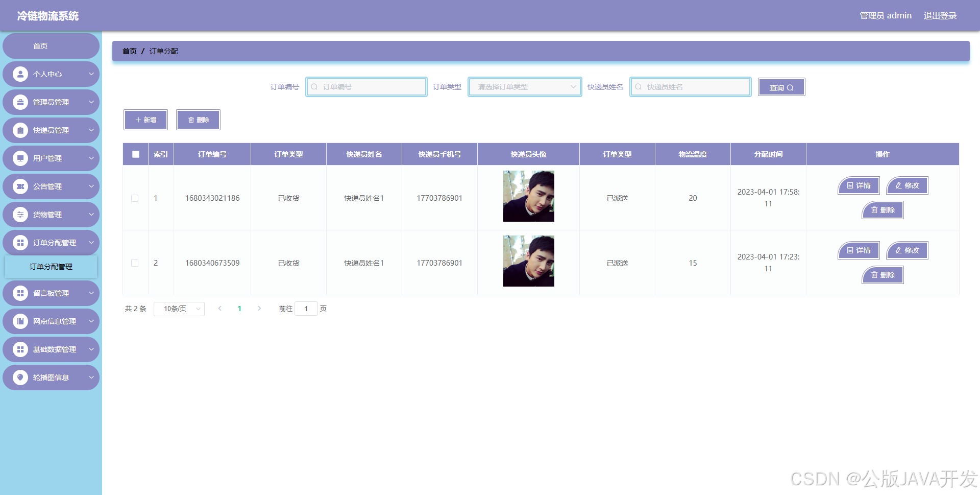Viewport: 980px width, 495px height.
Task: Expand 货物管理 menu chevron
Action: (91, 215)
